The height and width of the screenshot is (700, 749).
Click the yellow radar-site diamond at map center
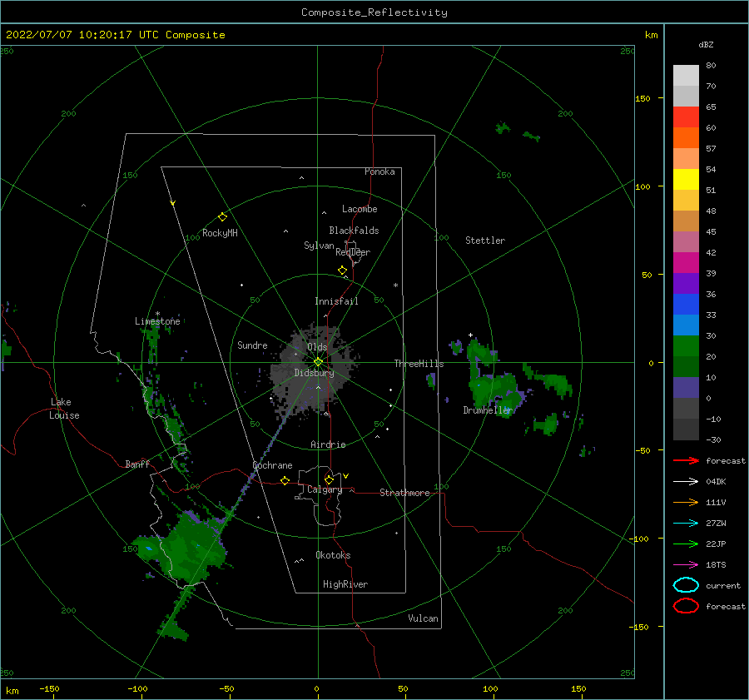[318, 362]
